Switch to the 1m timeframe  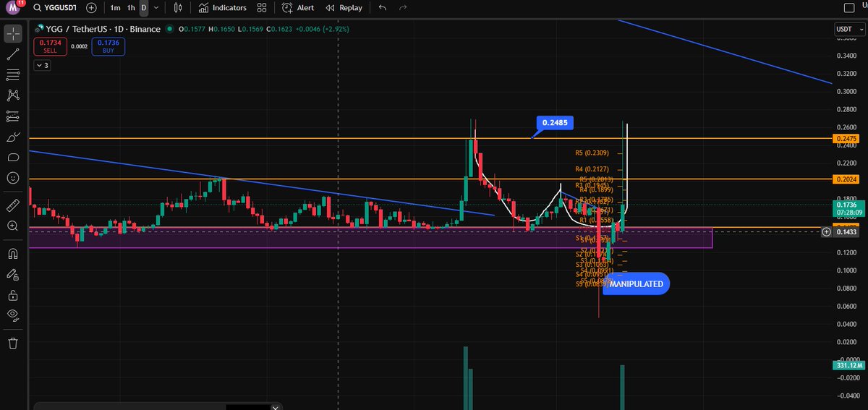[x=116, y=8]
